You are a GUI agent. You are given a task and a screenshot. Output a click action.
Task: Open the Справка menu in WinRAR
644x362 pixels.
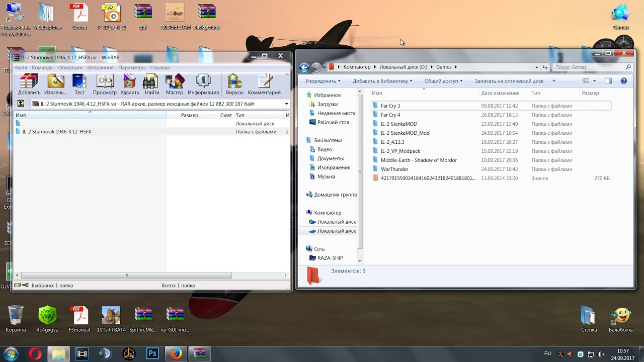[159, 68]
